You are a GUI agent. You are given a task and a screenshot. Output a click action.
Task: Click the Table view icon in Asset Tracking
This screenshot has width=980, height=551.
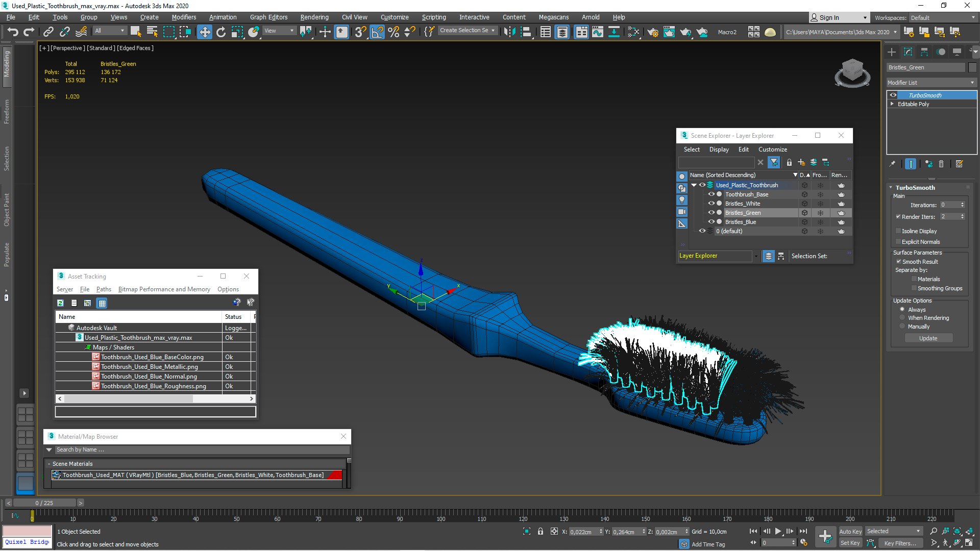pyautogui.click(x=102, y=303)
